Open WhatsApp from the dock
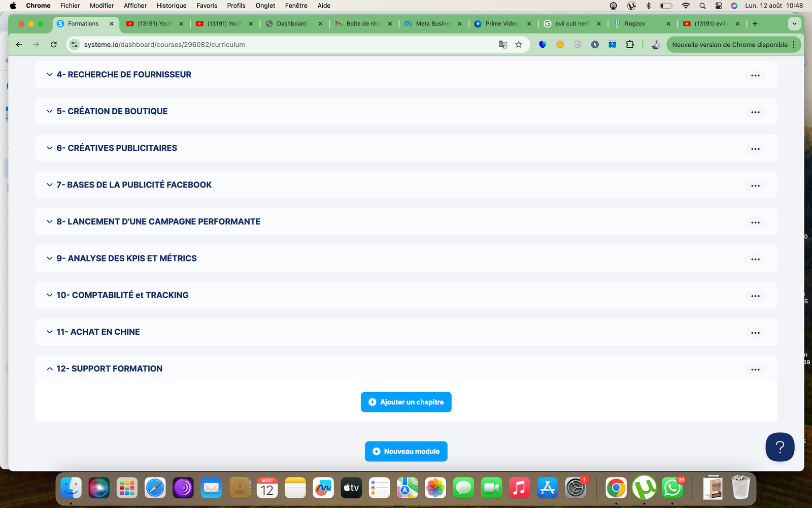 click(x=672, y=488)
